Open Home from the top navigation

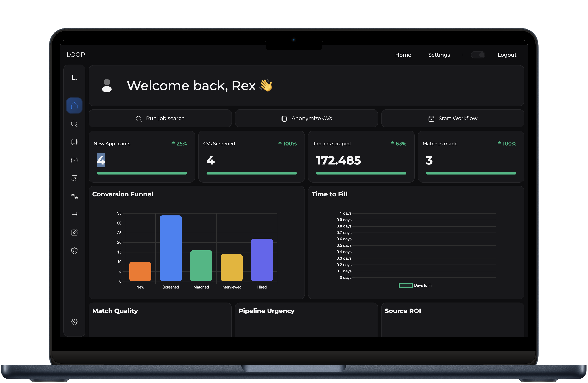point(403,55)
